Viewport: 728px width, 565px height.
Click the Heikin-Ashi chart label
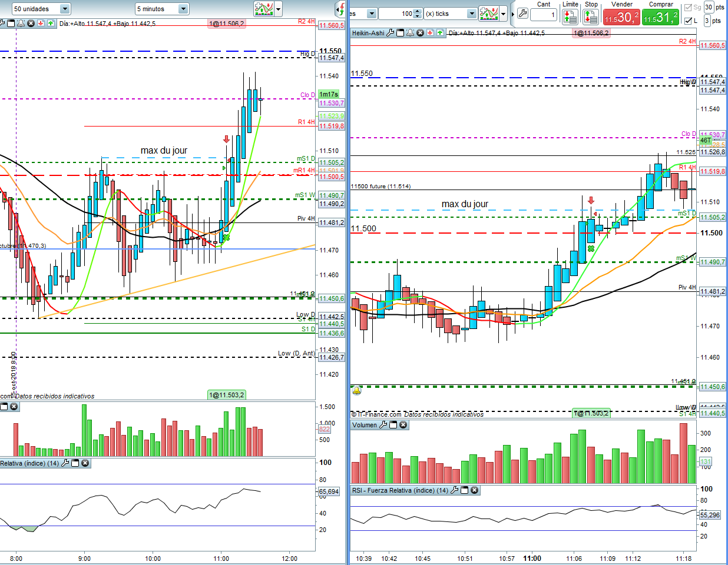[368, 33]
